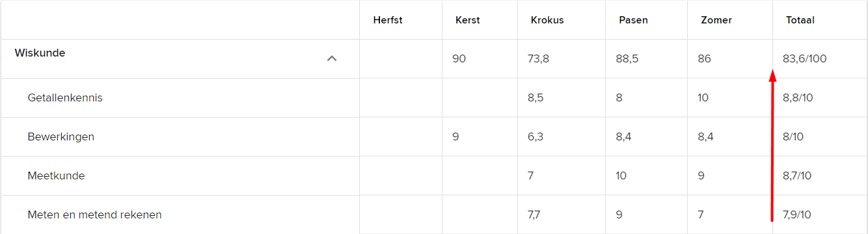Click Wiskunde Krokus score 73,8
The width and height of the screenshot is (868, 234).
pyautogui.click(x=538, y=58)
